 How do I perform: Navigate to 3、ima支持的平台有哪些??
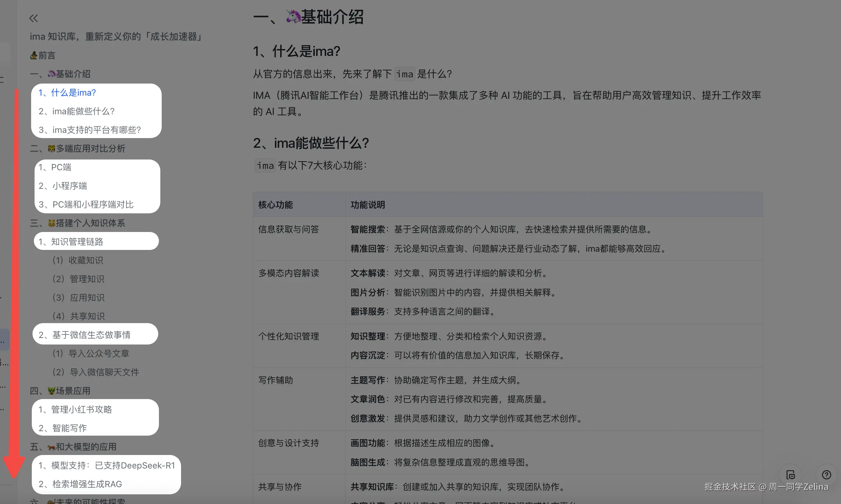click(90, 130)
